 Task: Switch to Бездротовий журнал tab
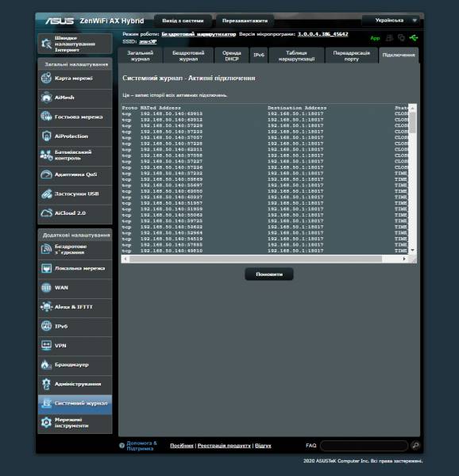188,56
